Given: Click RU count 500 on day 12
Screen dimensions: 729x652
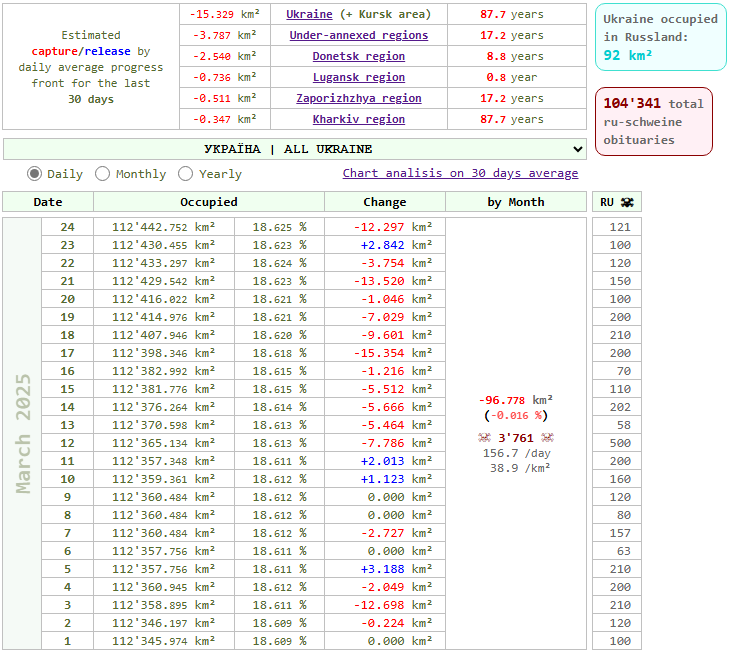Looking at the screenshot, I should (620, 443).
